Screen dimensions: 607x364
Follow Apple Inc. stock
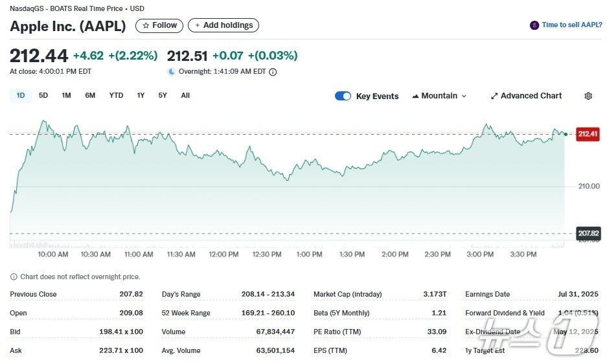coord(159,25)
